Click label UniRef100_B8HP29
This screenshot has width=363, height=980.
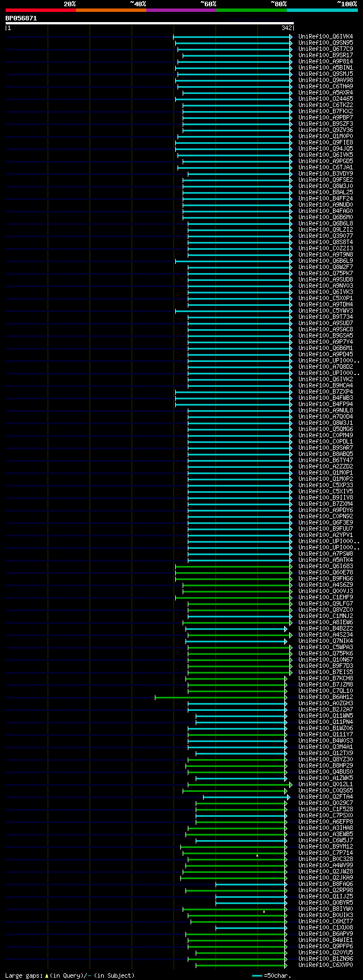[326, 765]
